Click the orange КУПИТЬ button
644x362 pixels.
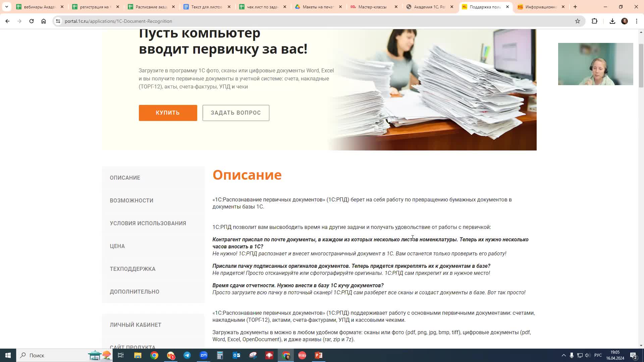click(x=168, y=113)
